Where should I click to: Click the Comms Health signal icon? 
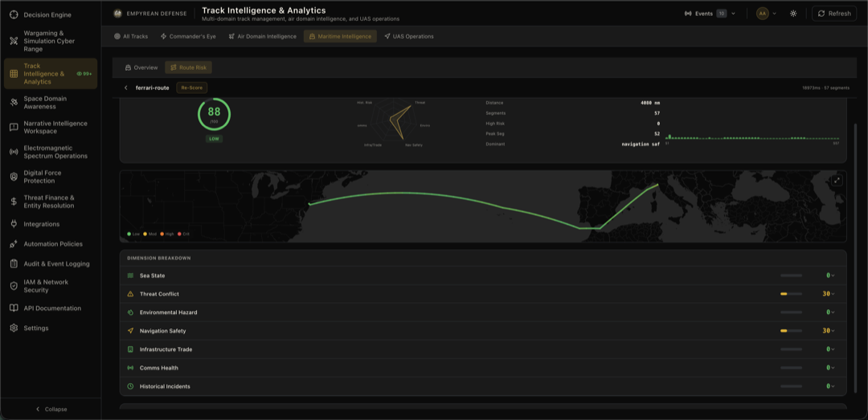tap(131, 368)
